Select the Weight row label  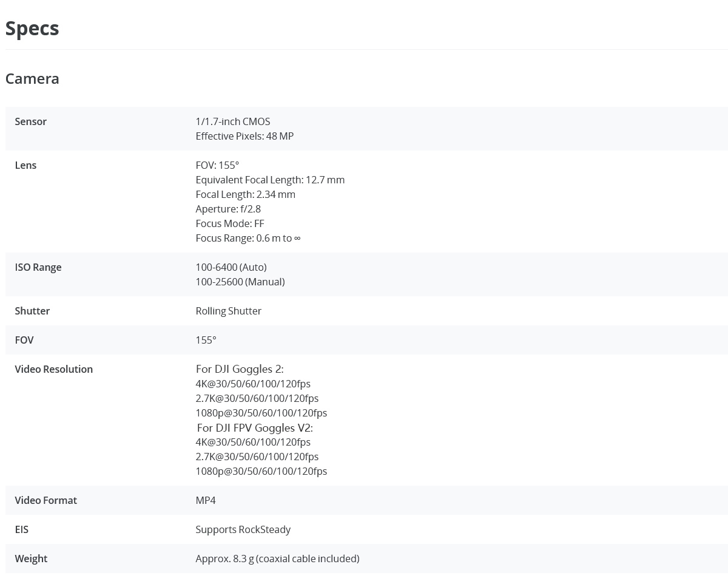31,559
